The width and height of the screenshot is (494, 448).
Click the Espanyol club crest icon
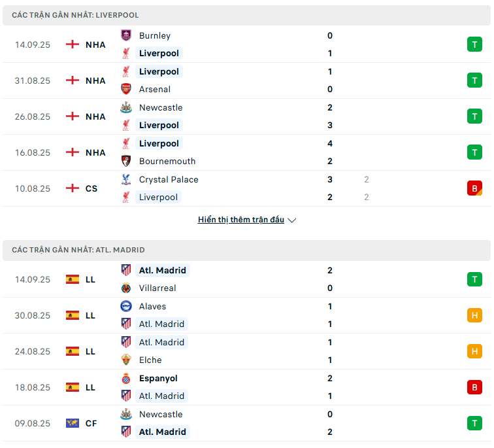point(126,379)
